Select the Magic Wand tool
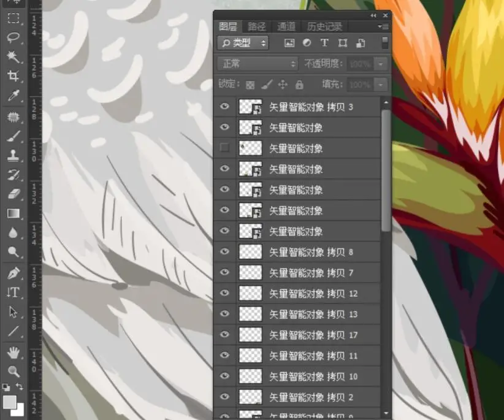 click(13, 57)
